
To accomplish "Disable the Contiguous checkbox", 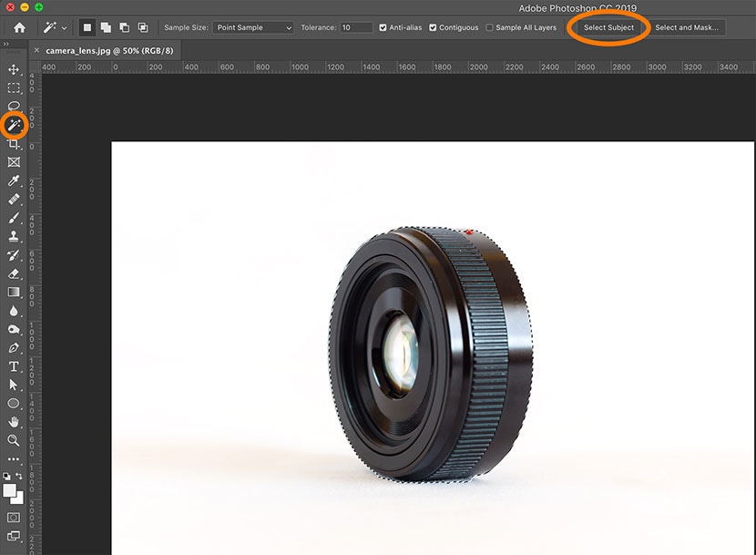I will pos(433,27).
